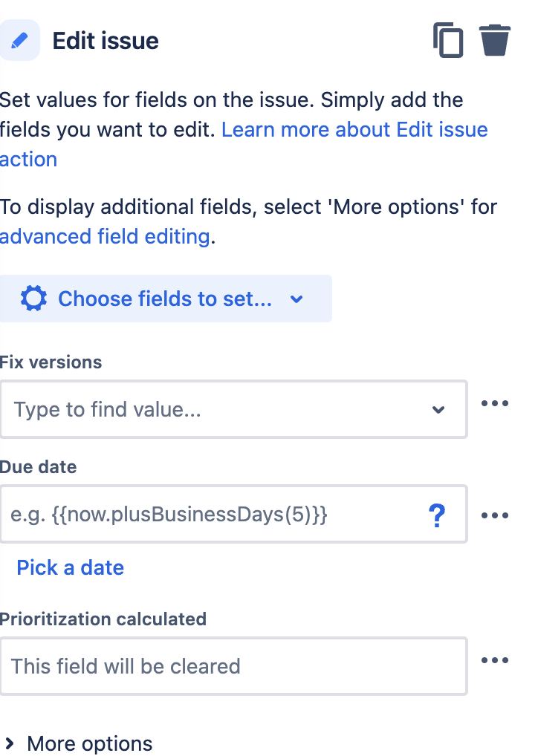Expand the More options section
This screenshot has width=538, height=756.
[89, 743]
